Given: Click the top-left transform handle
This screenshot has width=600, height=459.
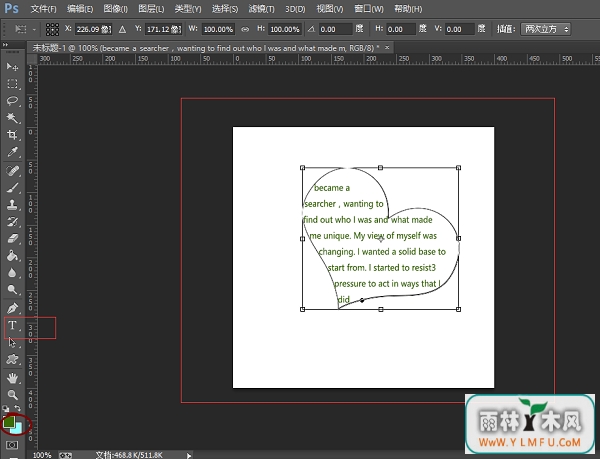Looking at the screenshot, I should tap(302, 168).
